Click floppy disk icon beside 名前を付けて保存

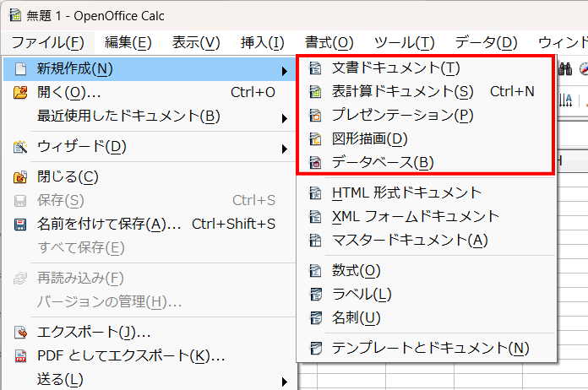tap(20, 225)
